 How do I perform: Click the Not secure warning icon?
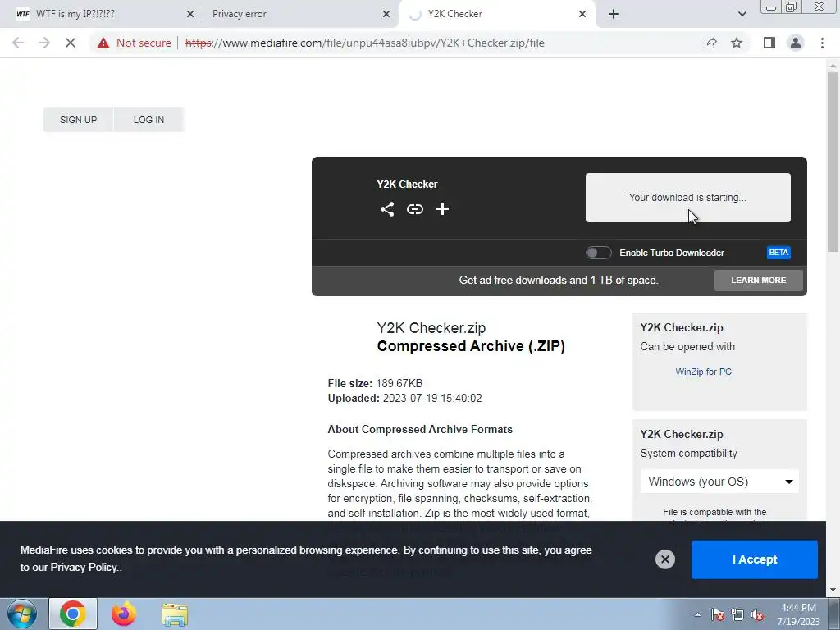103,43
